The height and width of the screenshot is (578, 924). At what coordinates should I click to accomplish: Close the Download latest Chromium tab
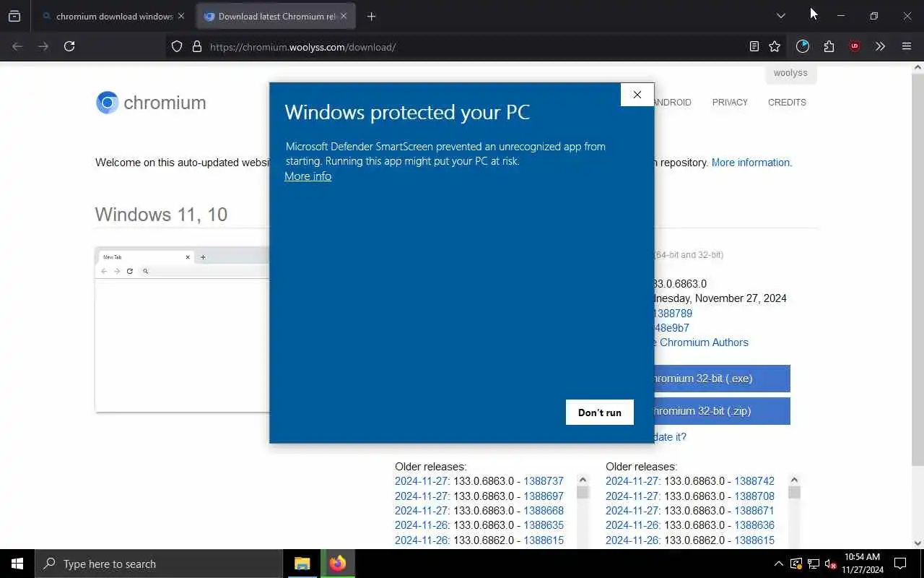click(x=344, y=16)
